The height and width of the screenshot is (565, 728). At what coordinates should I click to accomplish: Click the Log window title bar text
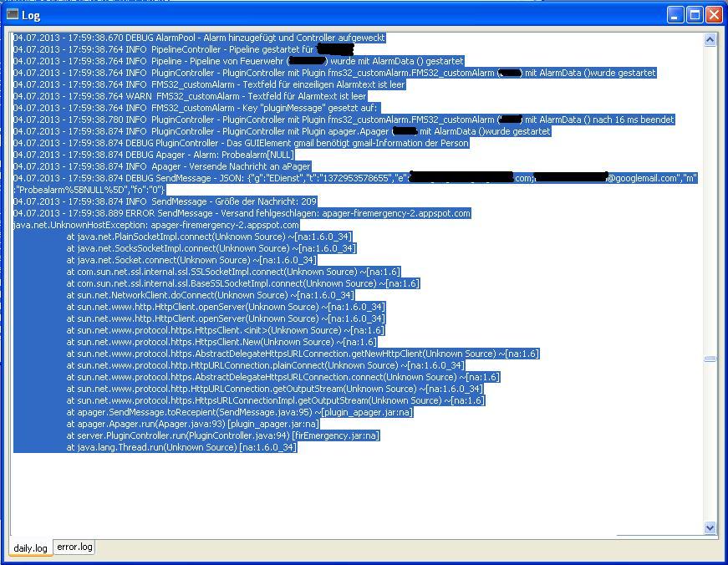click(31, 15)
